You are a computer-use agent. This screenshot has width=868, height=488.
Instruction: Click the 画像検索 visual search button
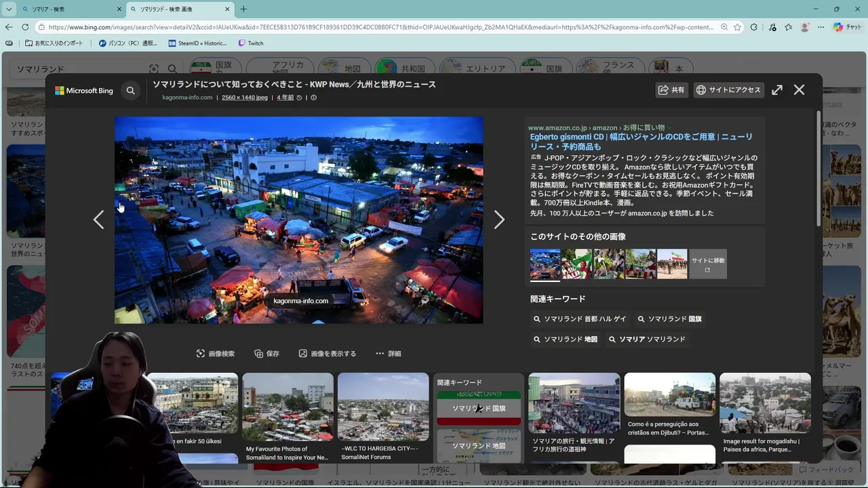pyautogui.click(x=216, y=353)
